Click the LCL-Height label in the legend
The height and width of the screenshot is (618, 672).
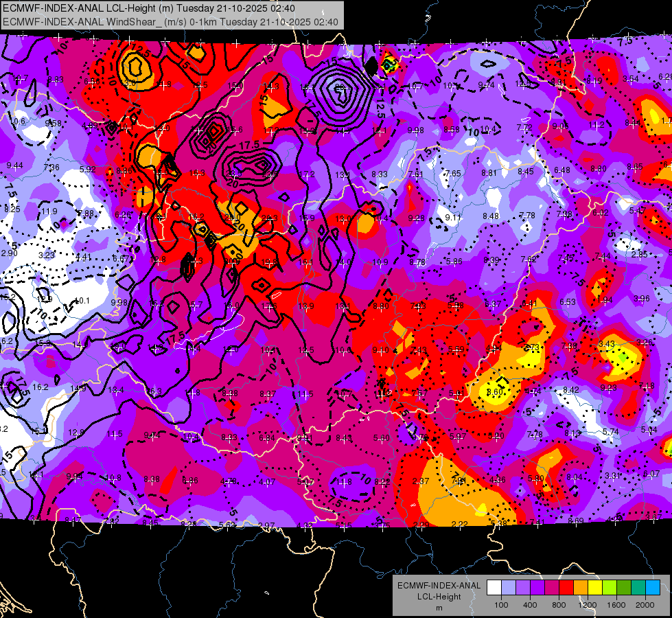[x=439, y=597]
